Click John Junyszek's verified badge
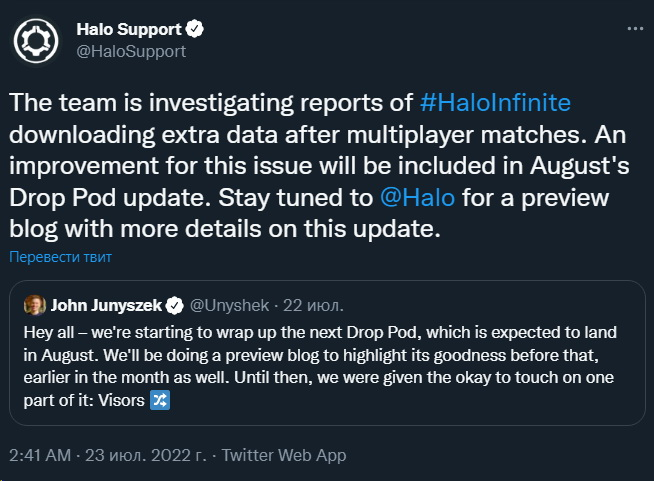Image resolution: width=654 pixels, height=481 pixels. [173, 304]
